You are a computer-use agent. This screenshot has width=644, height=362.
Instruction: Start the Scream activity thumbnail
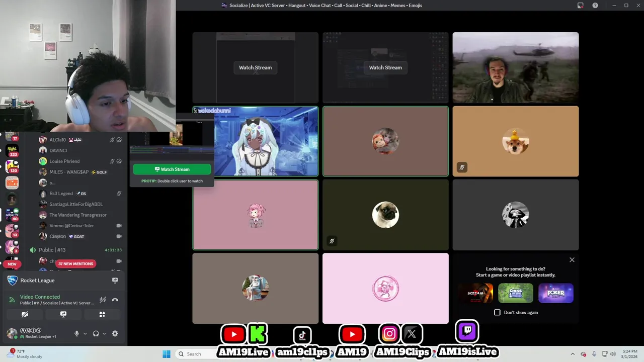[475, 293]
